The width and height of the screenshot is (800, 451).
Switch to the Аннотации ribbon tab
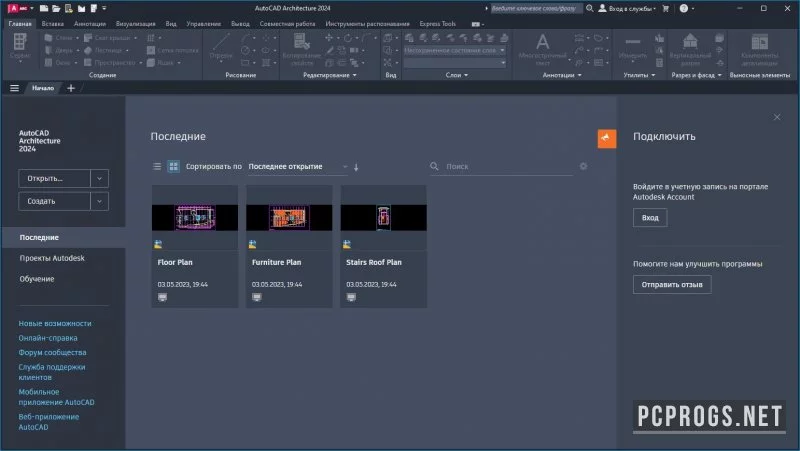pos(90,23)
